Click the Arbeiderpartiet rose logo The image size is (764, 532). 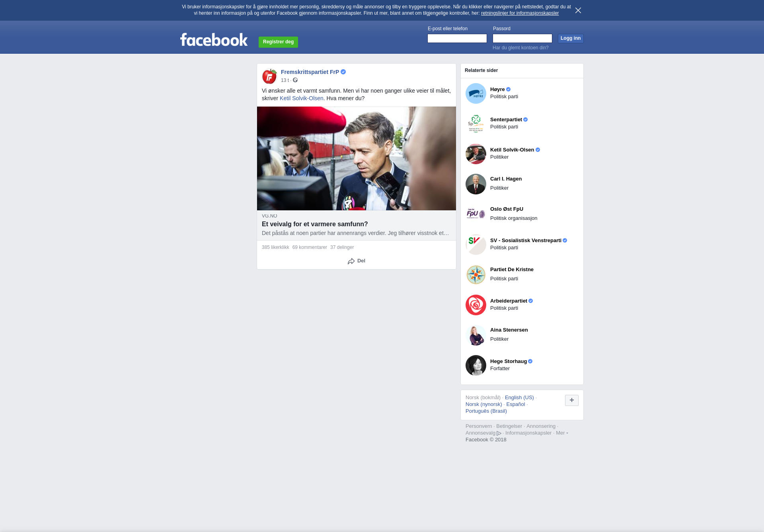pyautogui.click(x=476, y=305)
